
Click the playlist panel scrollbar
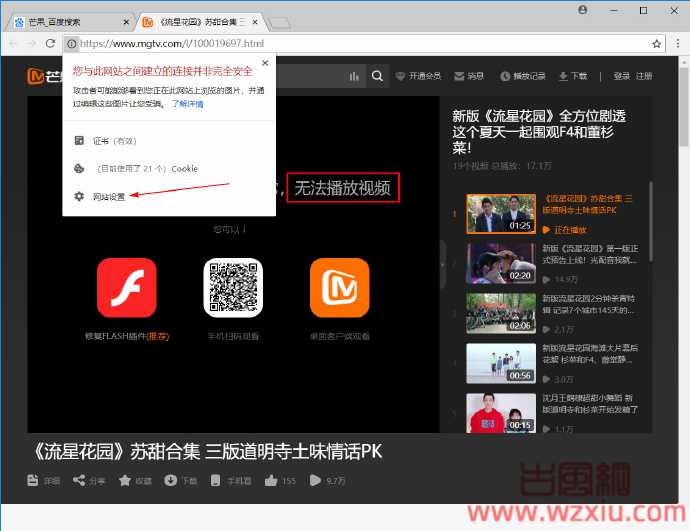pyautogui.click(x=650, y=222)
